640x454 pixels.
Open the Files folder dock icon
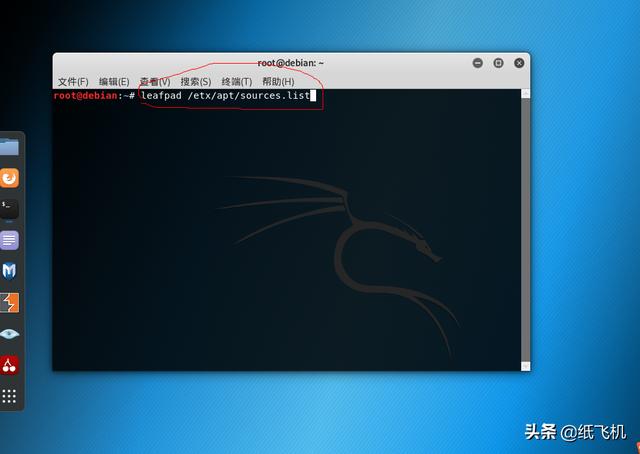point(9,147)
